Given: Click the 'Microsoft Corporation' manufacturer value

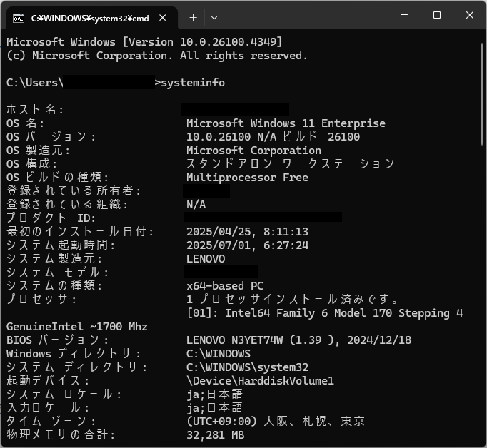Looking at the screenshot, I should pyautogui.click(x=253, y=151).
